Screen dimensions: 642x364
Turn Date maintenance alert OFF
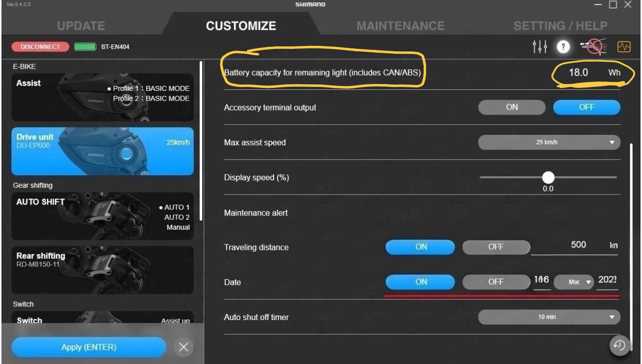click(x=496, y=282)
